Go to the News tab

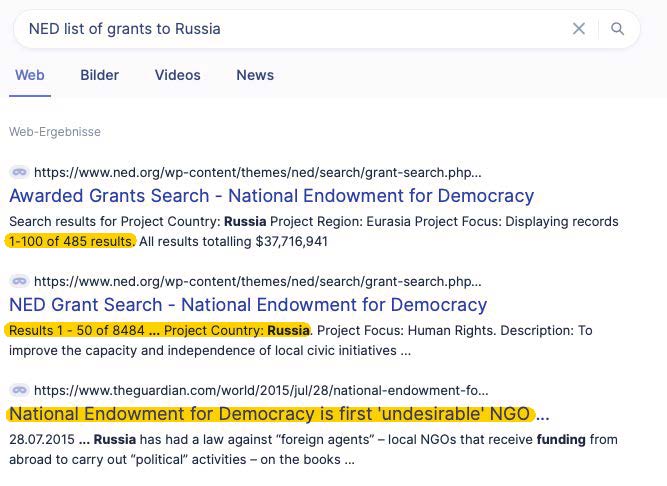click(x=255, y=75)
